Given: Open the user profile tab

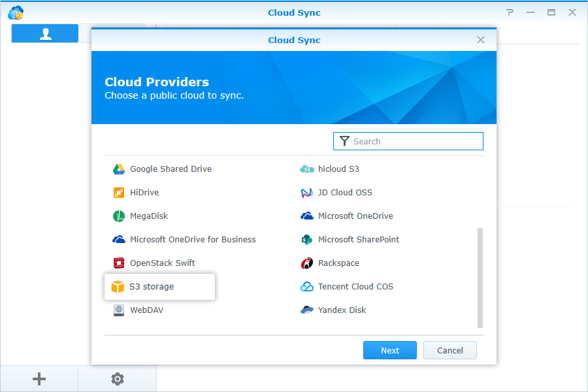Looking at the screenshot, I should point(45,33).
